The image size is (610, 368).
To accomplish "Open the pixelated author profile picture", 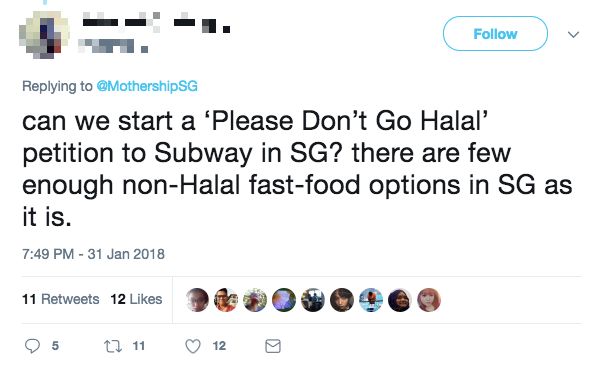I will pos(44,35).
